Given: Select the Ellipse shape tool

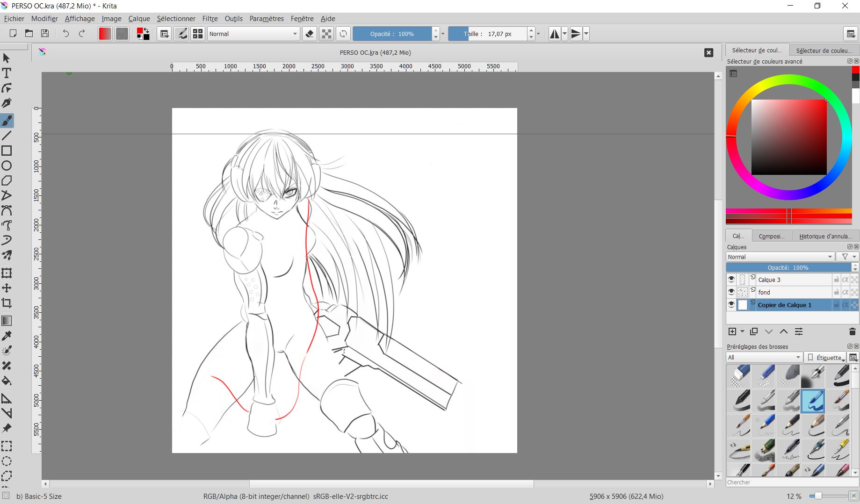Looking at the screenshot, I should [x=7, y=166].
